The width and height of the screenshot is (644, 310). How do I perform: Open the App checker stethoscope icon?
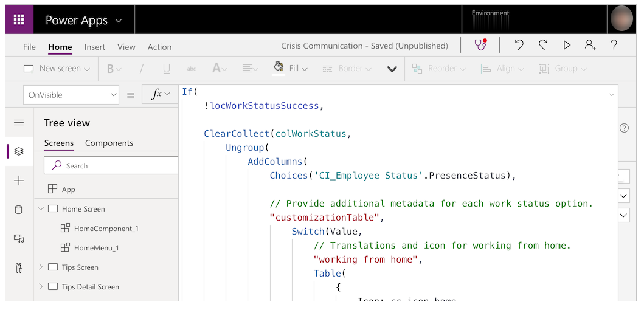480,46
